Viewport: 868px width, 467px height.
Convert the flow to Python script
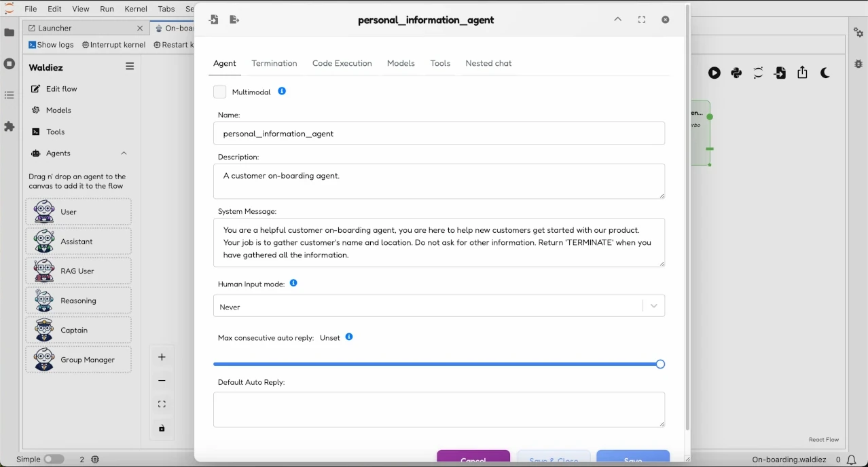(736, 73)
